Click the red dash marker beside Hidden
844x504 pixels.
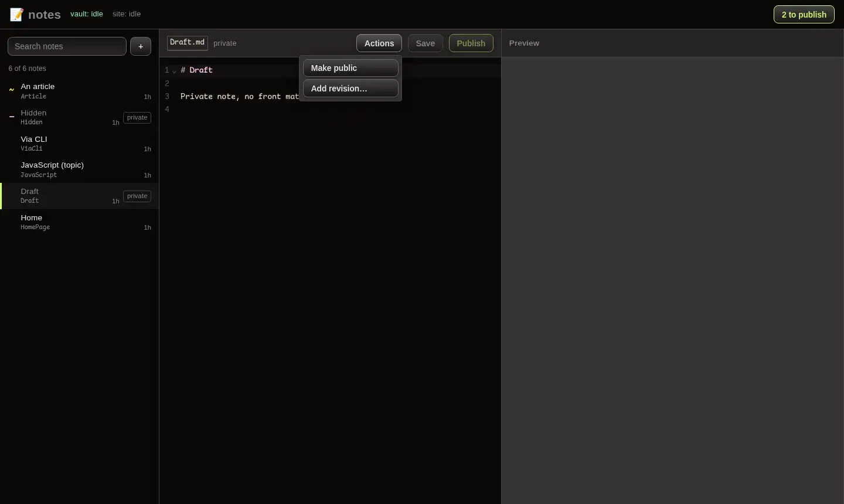pos(11,117)
